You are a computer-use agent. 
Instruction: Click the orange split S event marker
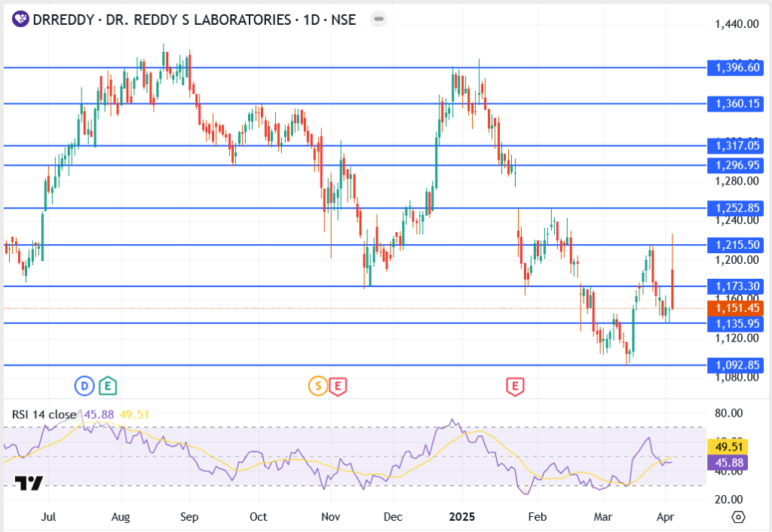click(317, 387)
